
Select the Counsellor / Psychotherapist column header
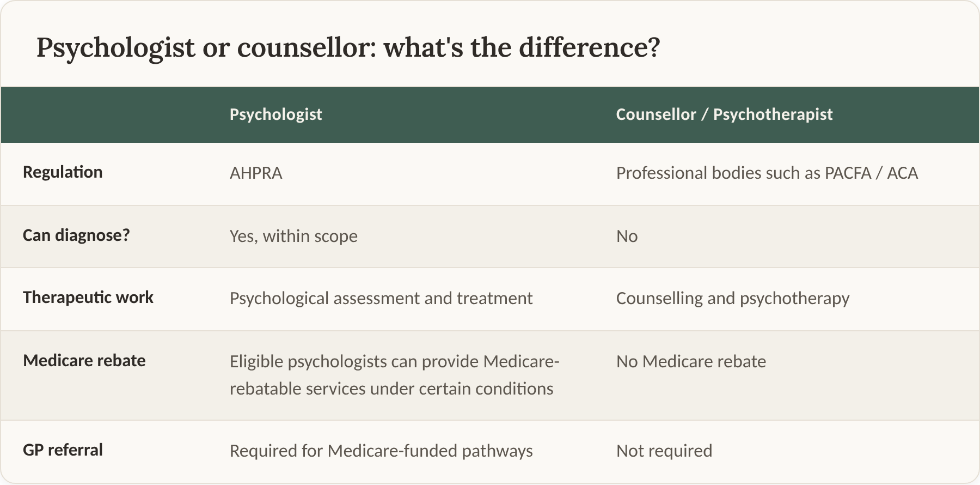(x=724, y=114)
